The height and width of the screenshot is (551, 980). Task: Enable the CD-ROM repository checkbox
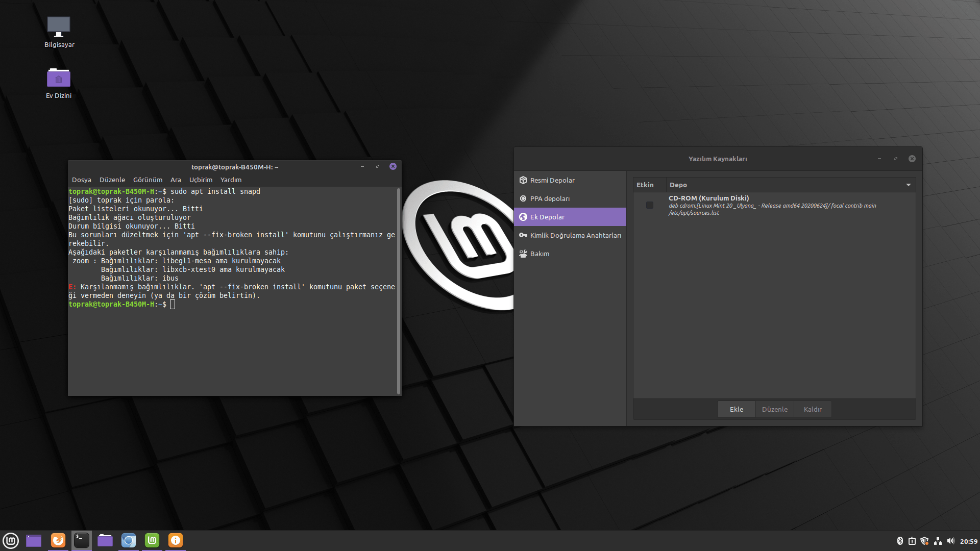tap(649, 205)
